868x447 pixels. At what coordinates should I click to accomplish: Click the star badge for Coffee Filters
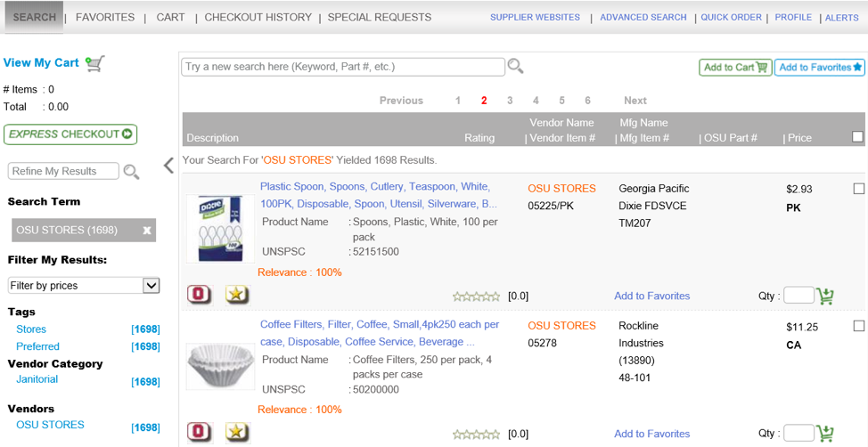click(237, 433)
